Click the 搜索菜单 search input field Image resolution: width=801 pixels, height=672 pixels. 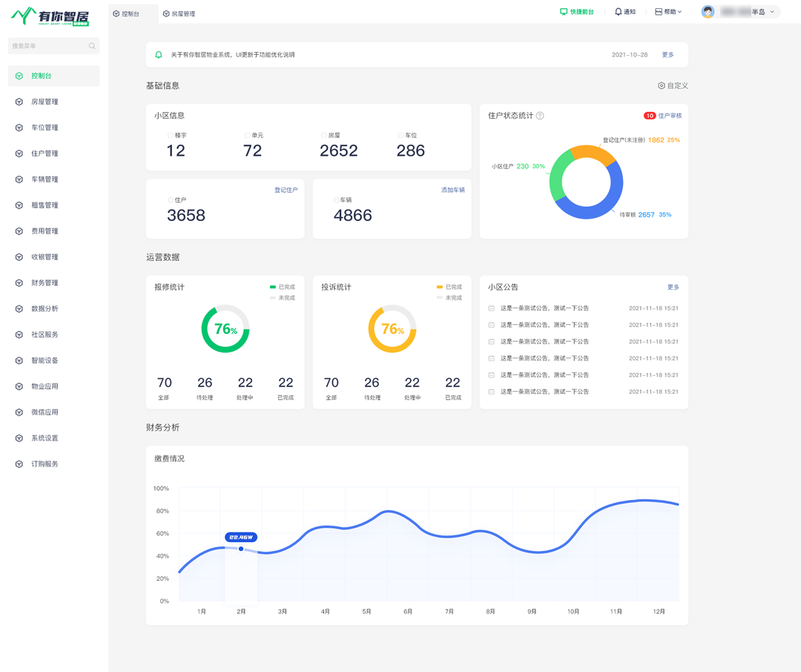pos(47,46)
